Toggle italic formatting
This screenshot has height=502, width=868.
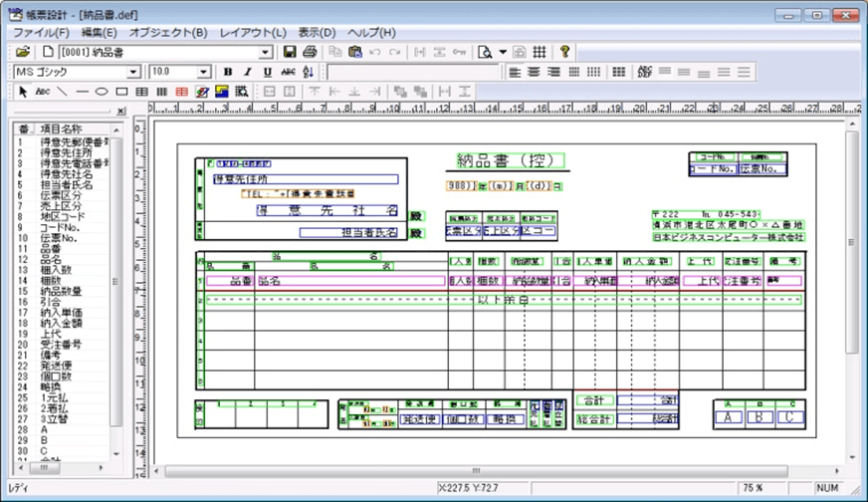click(248, 72)
